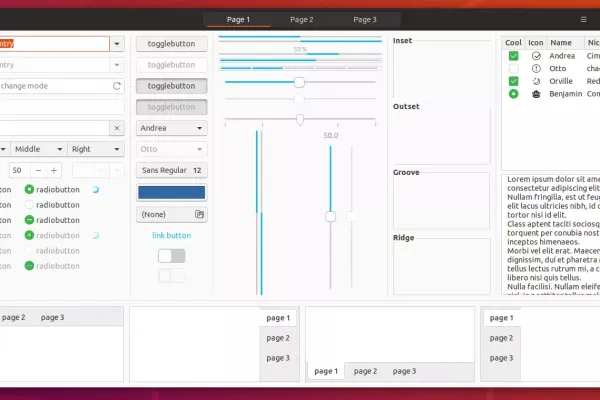
Task: Sort by the Icon column header
Action: pyautogui.click(x=536, y=42)
